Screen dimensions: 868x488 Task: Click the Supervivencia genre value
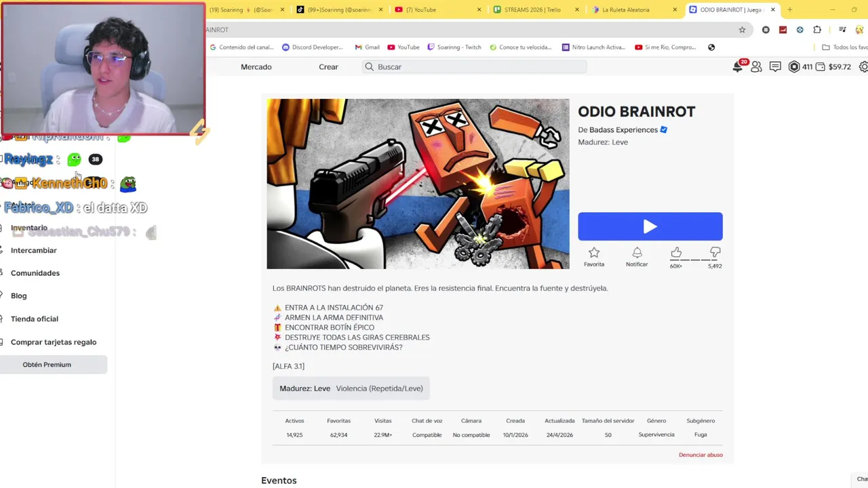tap(656, 434)
